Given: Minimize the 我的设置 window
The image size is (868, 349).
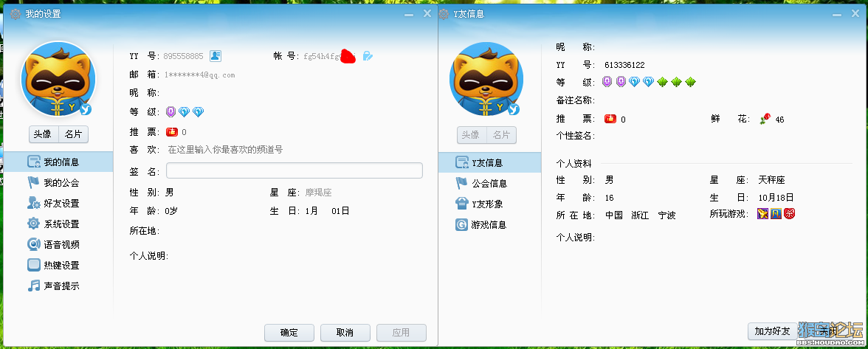Looking at the screenshot, I should (x=409, y=14).
